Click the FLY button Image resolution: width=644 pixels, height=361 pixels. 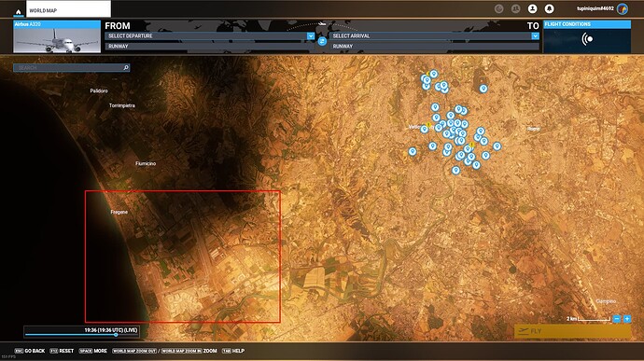coord(572,331)
